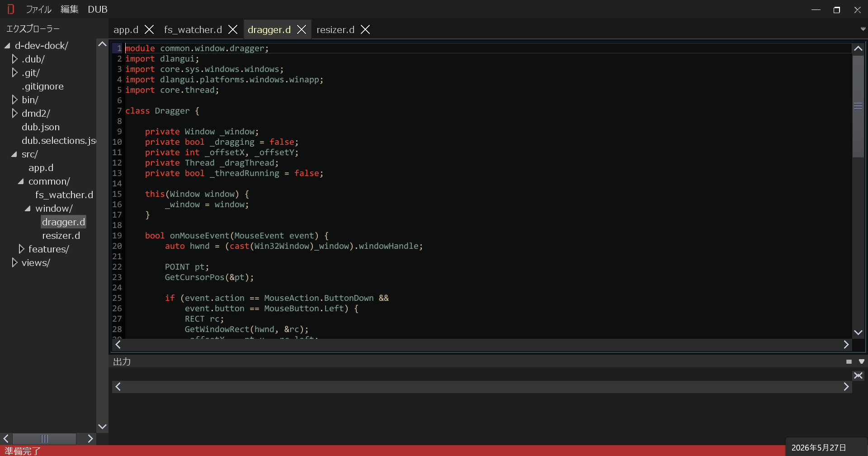Image resolution: width=868 pixels, height=456 pixels.
Task: Click the red D application logo
Action: coord(11,9)
